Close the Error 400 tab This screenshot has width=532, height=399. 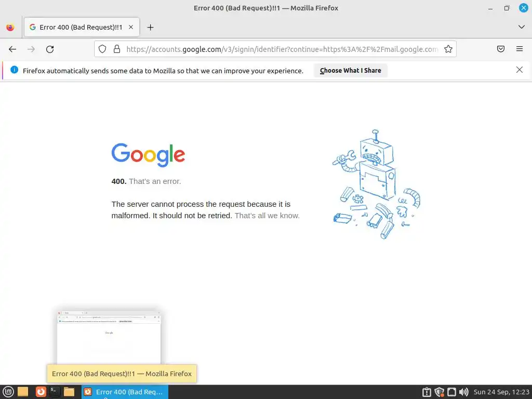point(130,27)
